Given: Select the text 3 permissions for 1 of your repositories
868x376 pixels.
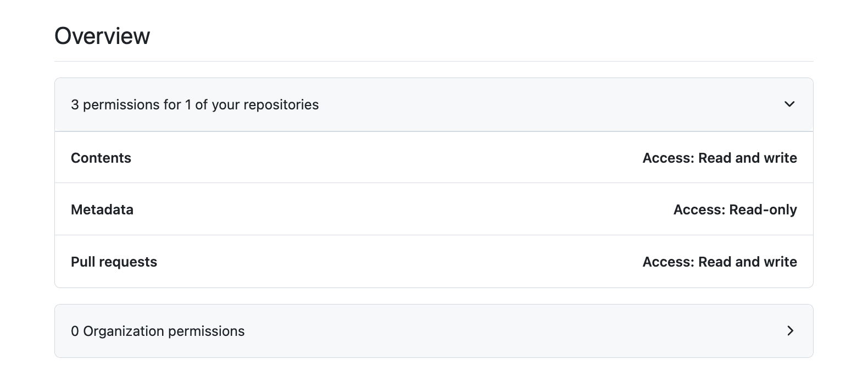Looking at the screenshot, I should [194, 104].
